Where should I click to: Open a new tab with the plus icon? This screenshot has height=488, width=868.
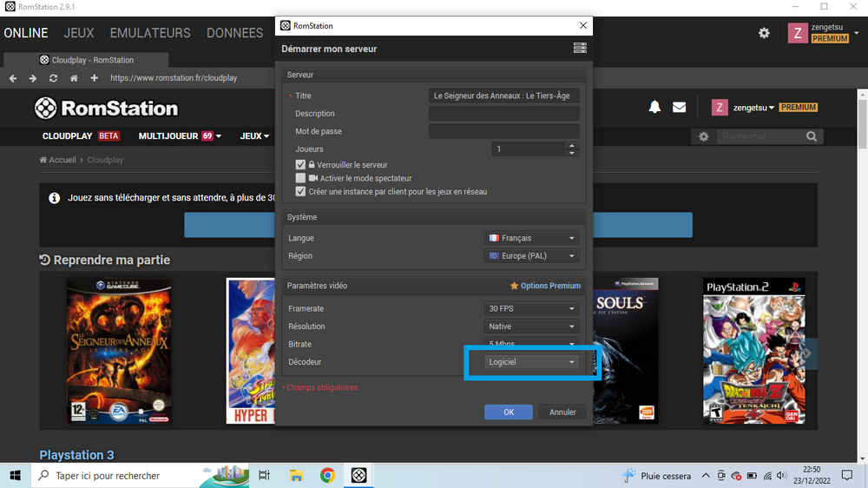[94, 78]
